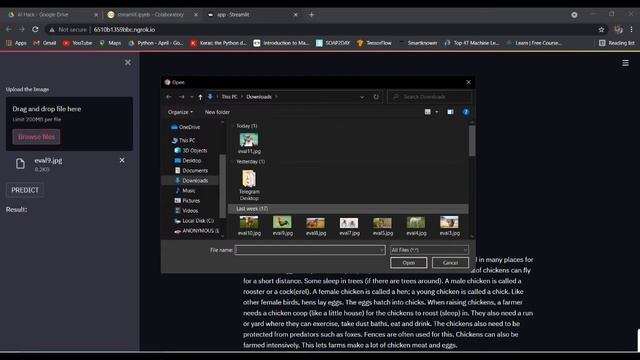Screen dimensions: 640x360
Task: Select OneDrive in navigation tree
Action: [185, 127]
